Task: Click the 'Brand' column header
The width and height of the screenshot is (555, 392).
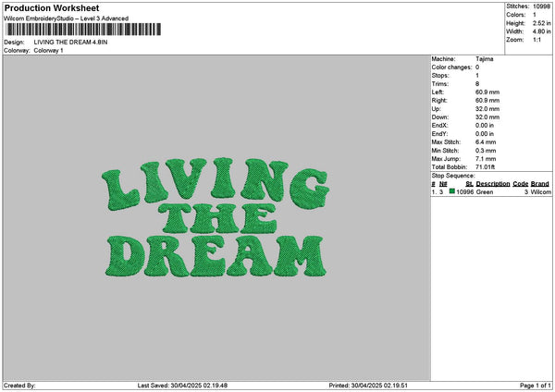Action: point(540,184)
